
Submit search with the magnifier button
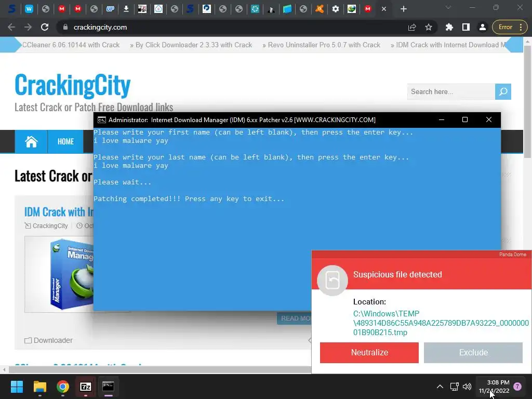coord(503,91)
